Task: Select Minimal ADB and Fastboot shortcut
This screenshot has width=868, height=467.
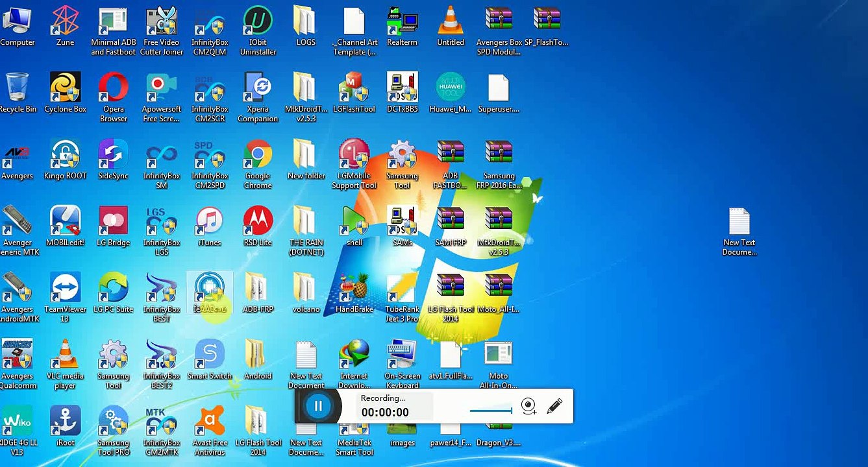Action: 114,30
